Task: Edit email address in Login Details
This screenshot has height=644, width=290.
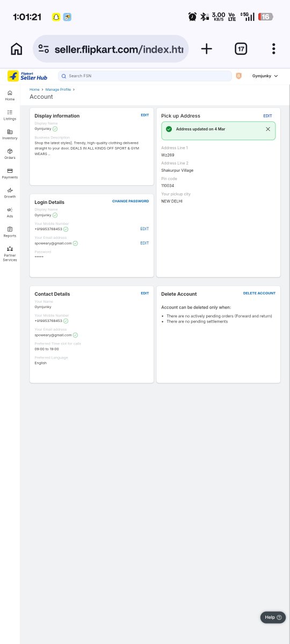Action: (144, 243)
